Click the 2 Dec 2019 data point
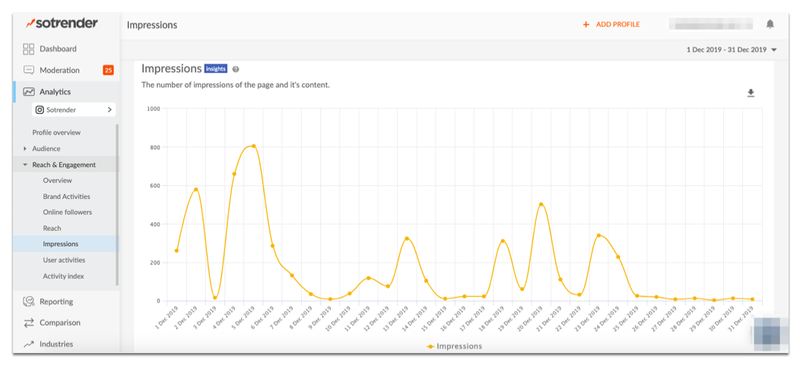 (196, 189)
